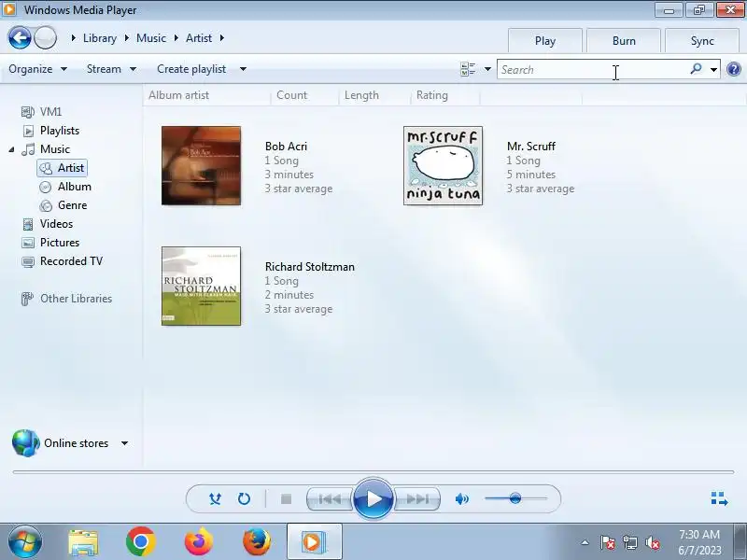The width and height of the screenshot is (747, 560).
Task: Select the Richard Stoltzman album thumbnail
Action: point(201,287)
